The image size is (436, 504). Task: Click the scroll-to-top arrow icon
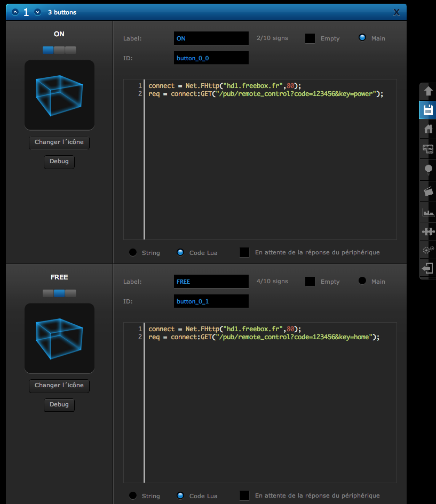point(427,91)
